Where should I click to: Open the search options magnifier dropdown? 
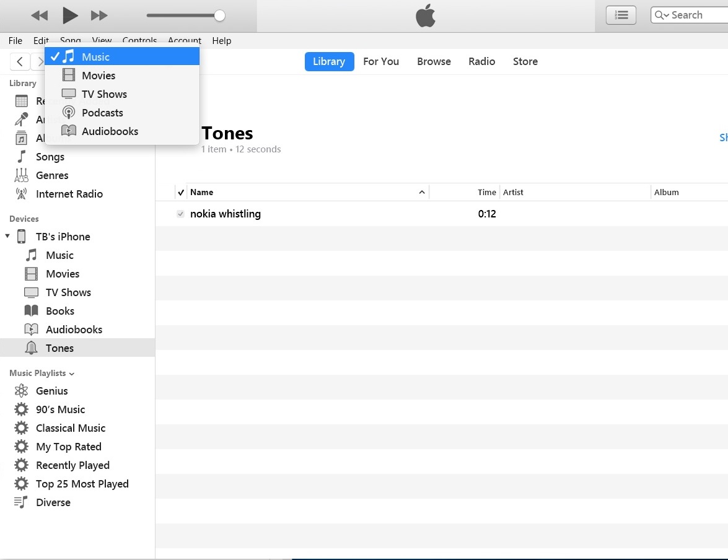click(662, 15)
